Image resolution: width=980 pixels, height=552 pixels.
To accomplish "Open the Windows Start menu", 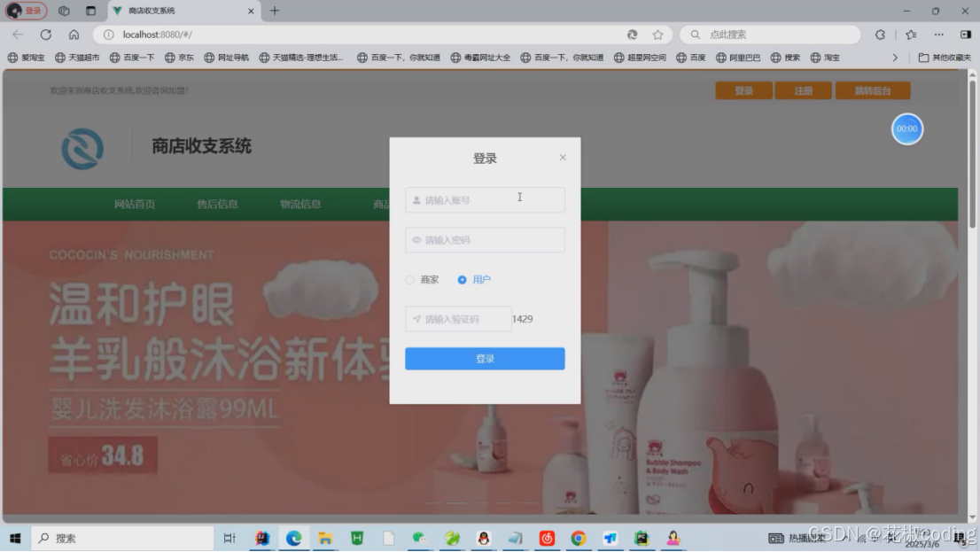I will 15,538.
